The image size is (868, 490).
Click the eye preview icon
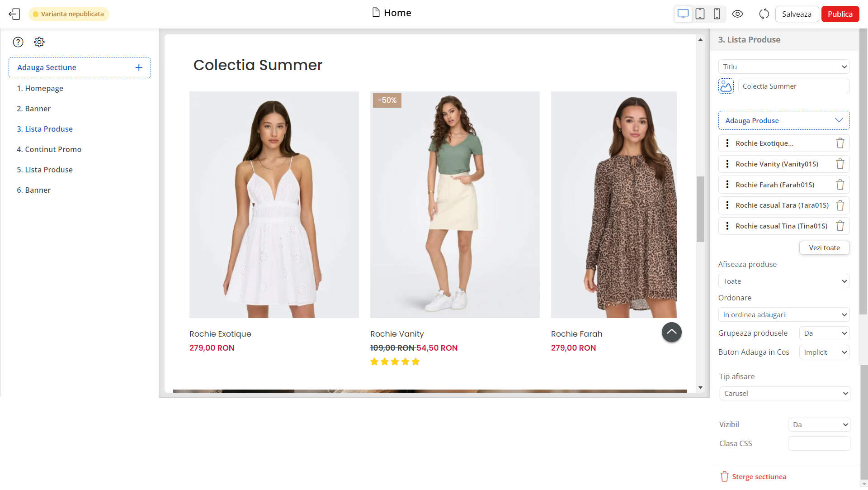[x=737, y=14]
